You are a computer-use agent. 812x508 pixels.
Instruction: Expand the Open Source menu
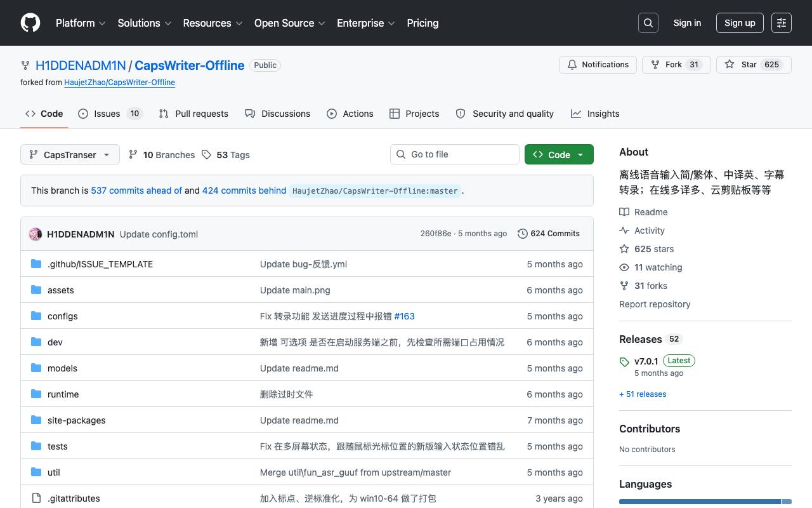tap(289, 23)
